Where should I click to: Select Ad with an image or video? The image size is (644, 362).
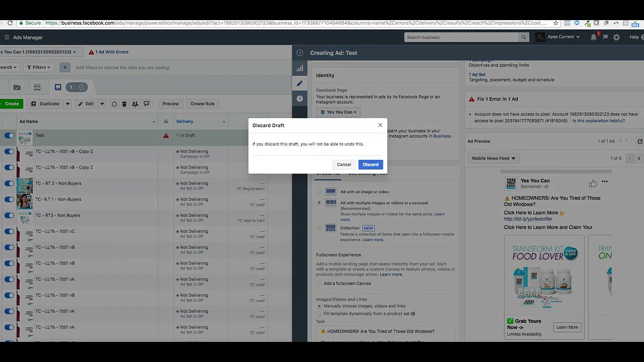tap(319, 192)
